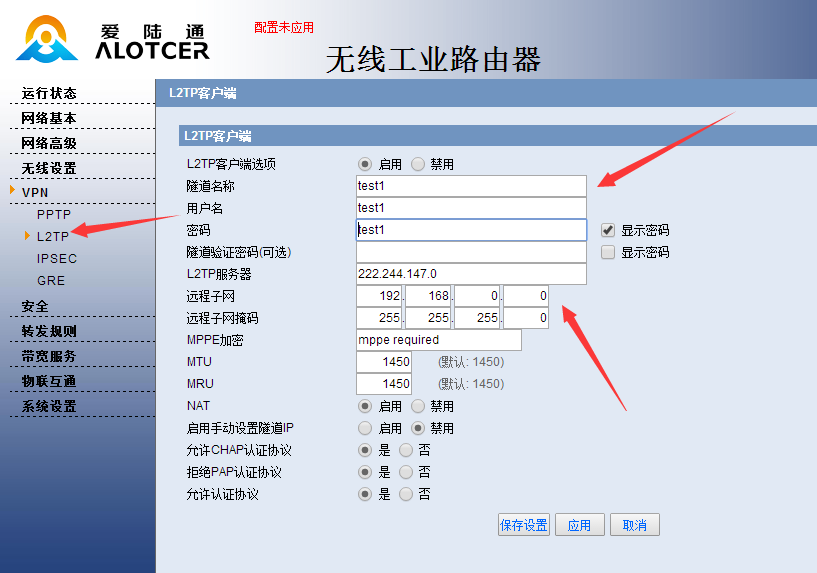Click the 保存设置 button
817x573 pixels.
(524, 525)
